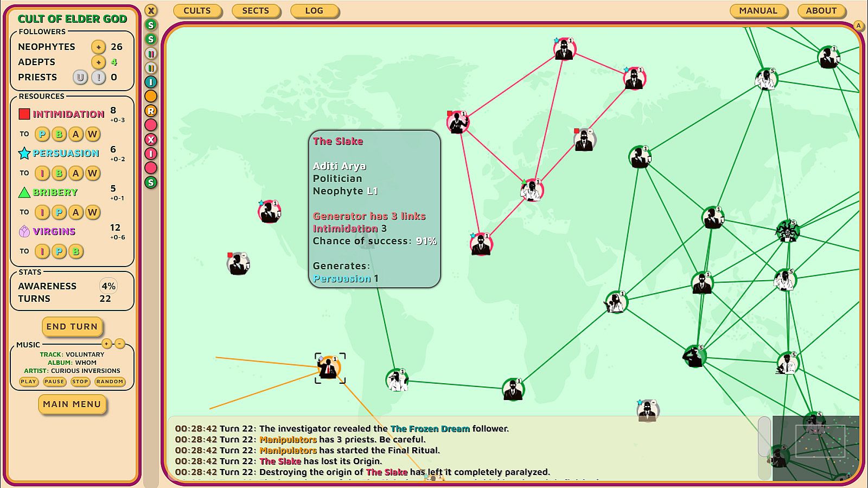868x488 pixels.
Task: Click the small A button at map corner
Action: click(858, 26)
